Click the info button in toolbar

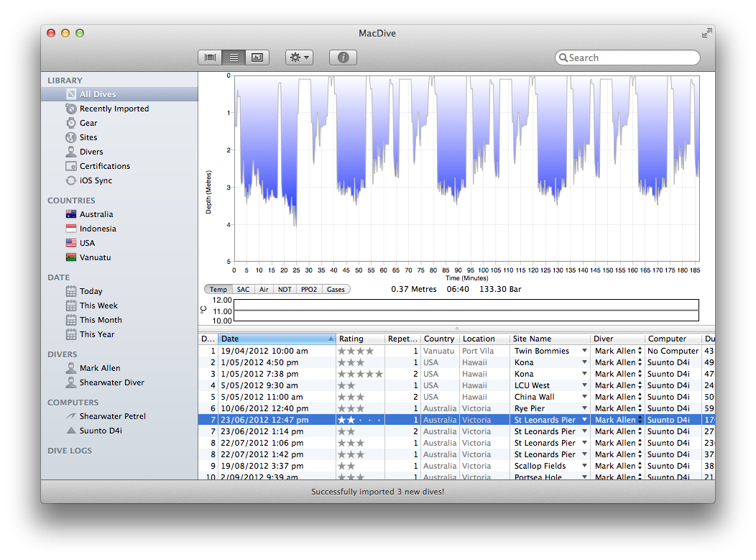tap(343, 58)
